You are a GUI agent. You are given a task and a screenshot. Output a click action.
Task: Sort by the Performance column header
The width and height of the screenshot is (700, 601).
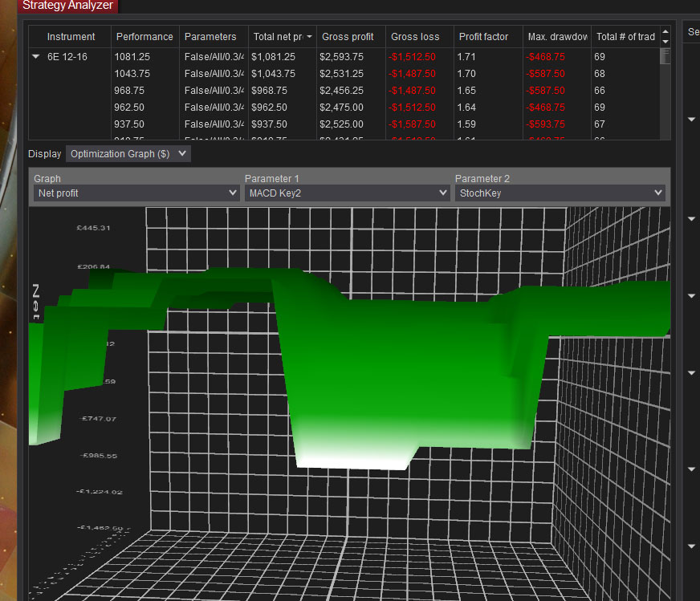point(144,37)
